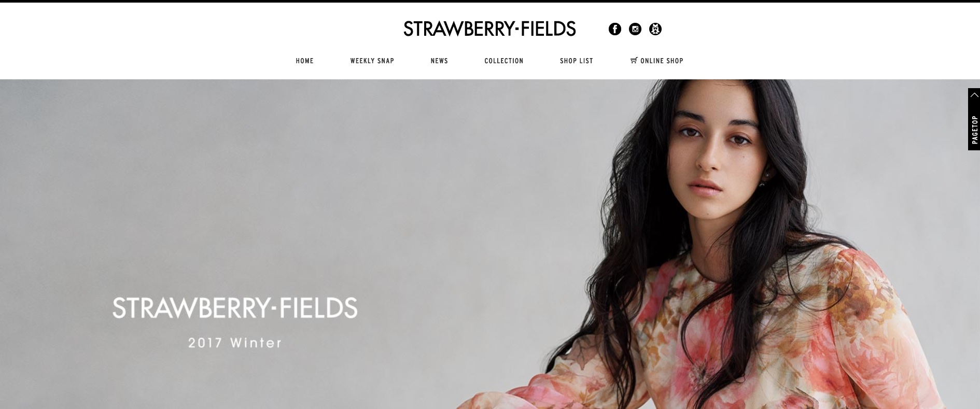Viewport: 980px width, 409px height.
Task: Click the shopping cart icon beside Online Shop
Action: [634, 61]
